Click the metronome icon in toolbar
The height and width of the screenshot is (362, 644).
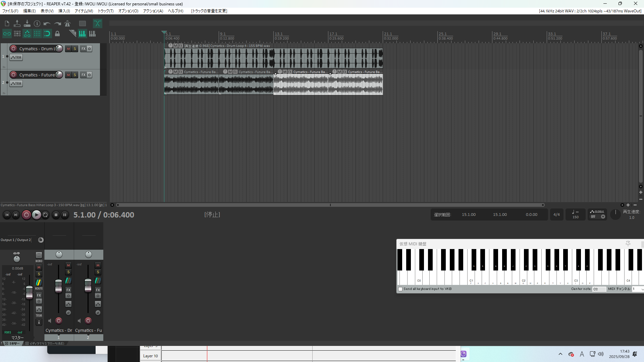point(67,23)
